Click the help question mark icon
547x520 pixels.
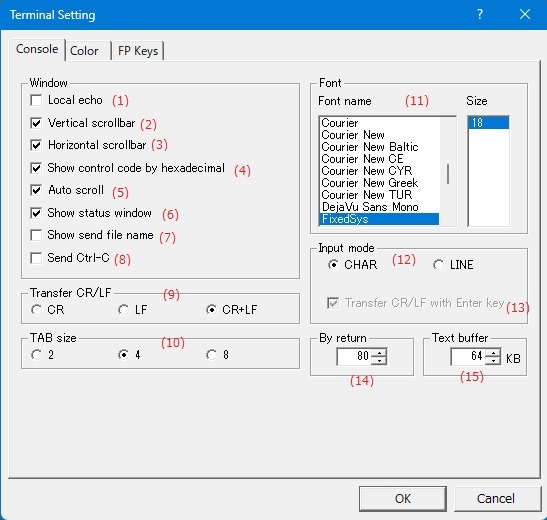(480, 14)
